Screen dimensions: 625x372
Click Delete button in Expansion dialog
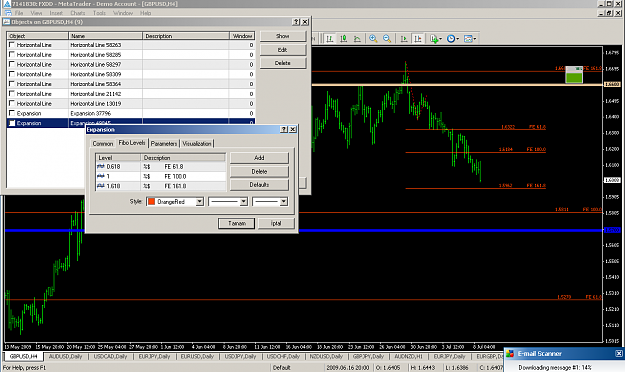259,171
